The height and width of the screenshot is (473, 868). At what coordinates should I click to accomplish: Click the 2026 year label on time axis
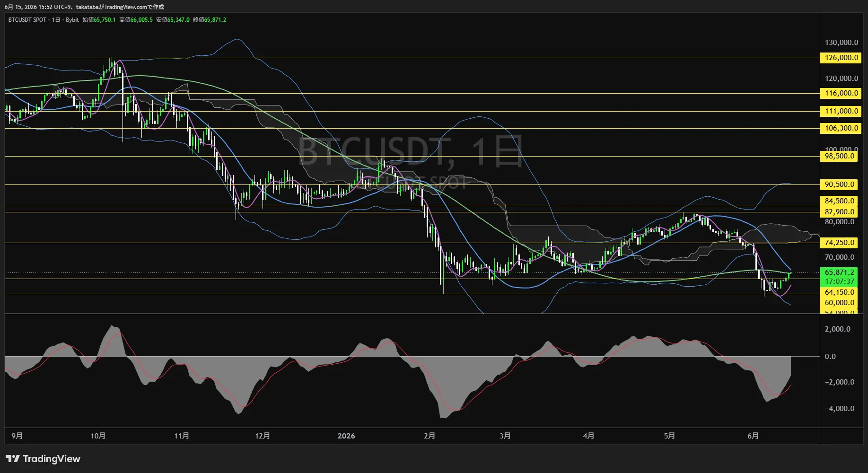click(x=346, y=436)
